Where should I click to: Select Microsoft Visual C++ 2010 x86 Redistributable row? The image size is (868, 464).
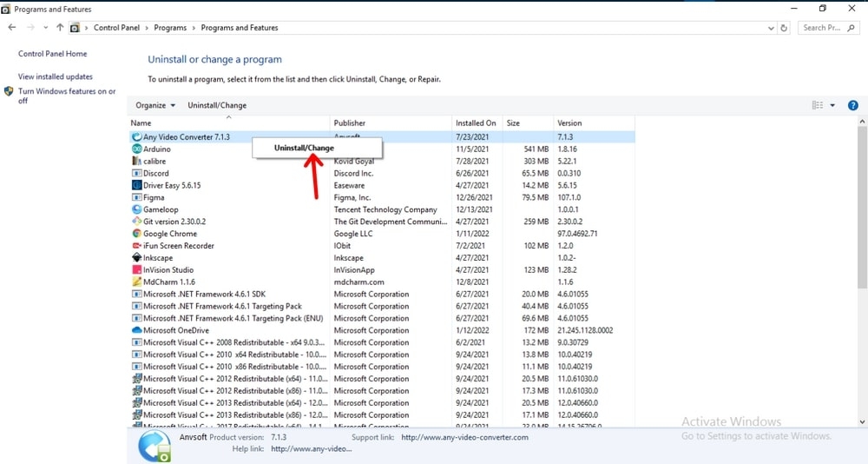(382, 367)
